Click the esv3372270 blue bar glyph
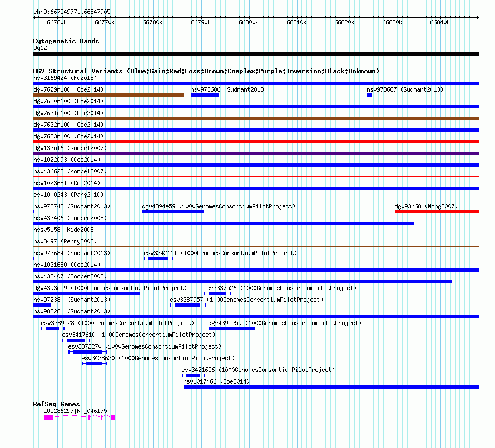Viewport: 495px width, 448px height. [88, 352]
